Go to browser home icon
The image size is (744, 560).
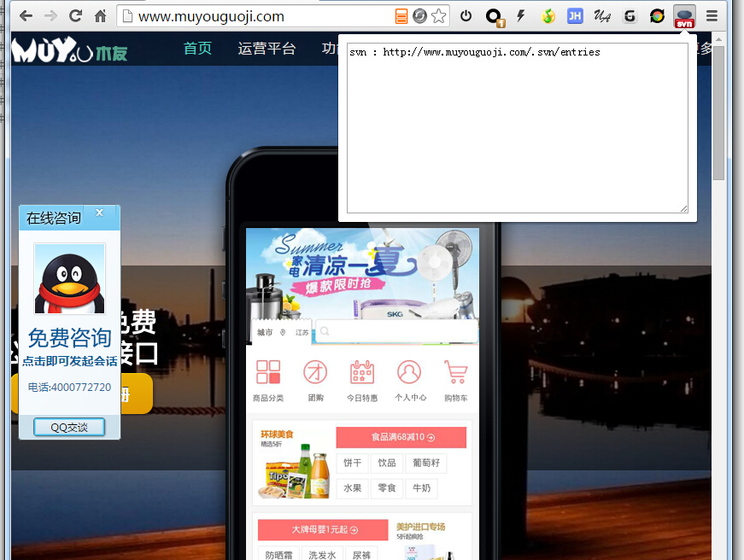[100, 16]
